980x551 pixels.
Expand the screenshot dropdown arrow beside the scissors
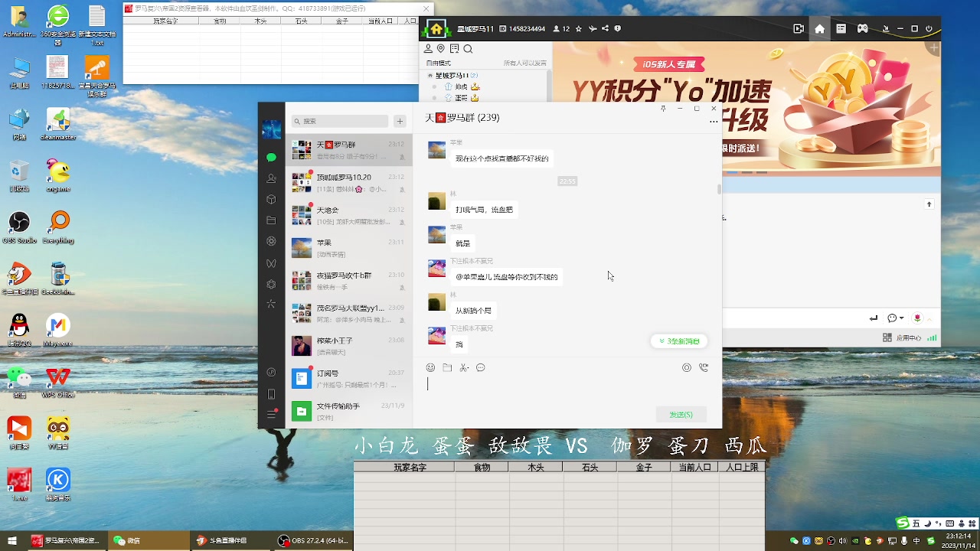tap(469, 369)
